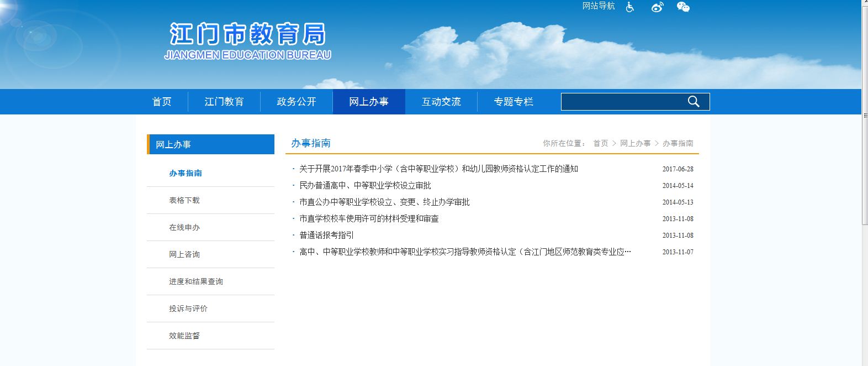Open the 专题专栏 menu
The width and height of the screenshot is (868, 366).
coord(514,102)
